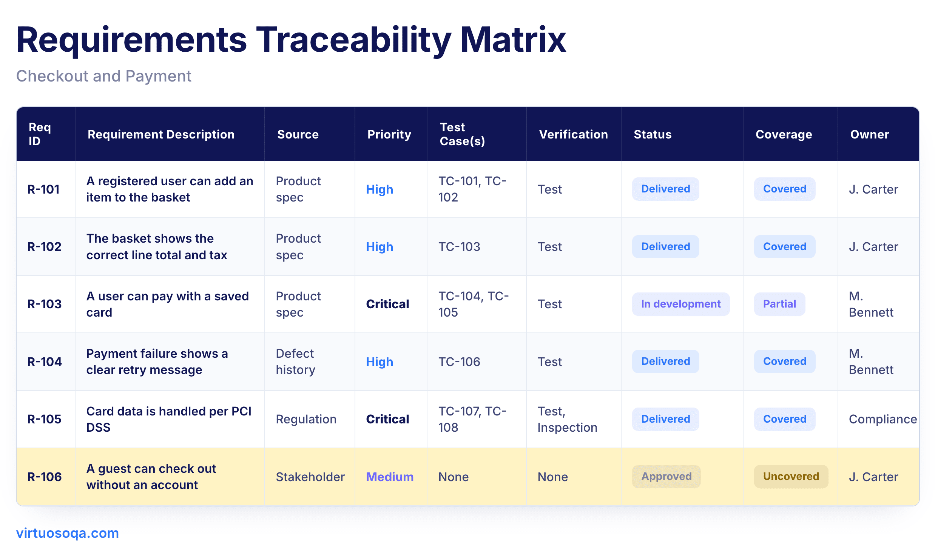Screen dimensions: 938x560
Task: Click the Uncovered badge in row R-106
Action: tap(791, 477)
